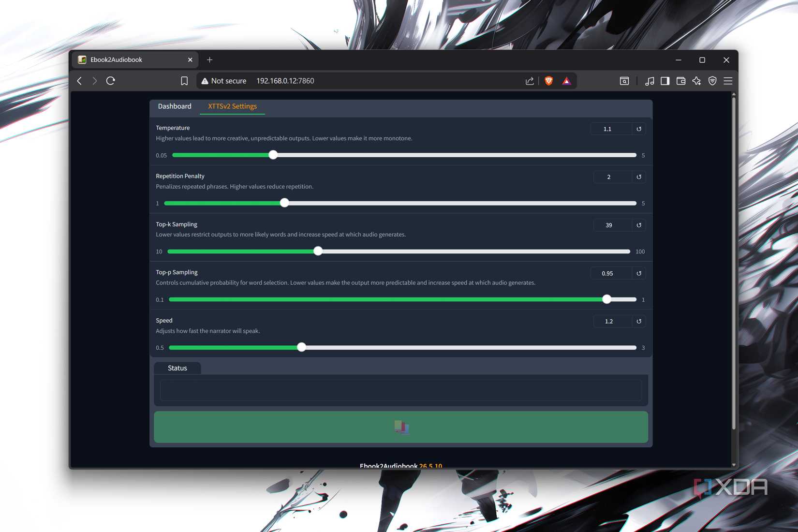
Task: Click the Not secure warning indicator
Action: (x=224, y=81)
